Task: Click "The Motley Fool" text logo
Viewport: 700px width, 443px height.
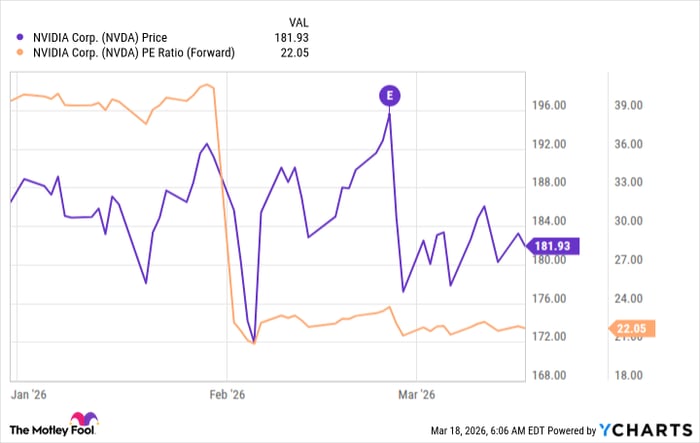Action: pyautogui.click(x=43, y=429)
